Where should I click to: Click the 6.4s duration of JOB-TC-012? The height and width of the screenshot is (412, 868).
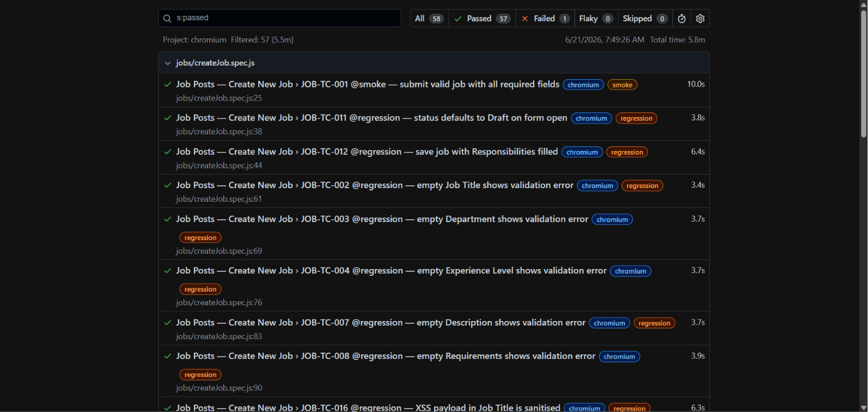pos(698,151)
